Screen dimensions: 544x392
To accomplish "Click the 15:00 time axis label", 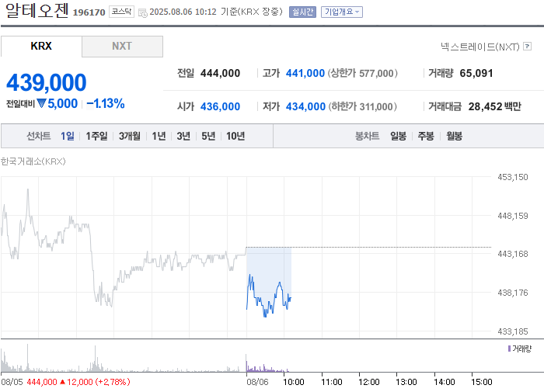I will [x=482, y=382].
